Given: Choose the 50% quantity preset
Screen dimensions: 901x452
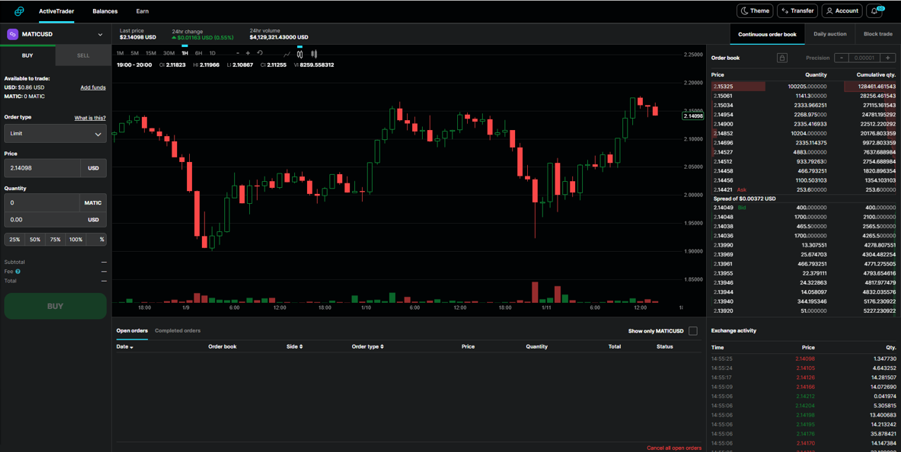Looking at the screenshot, I should coord(35,239).
